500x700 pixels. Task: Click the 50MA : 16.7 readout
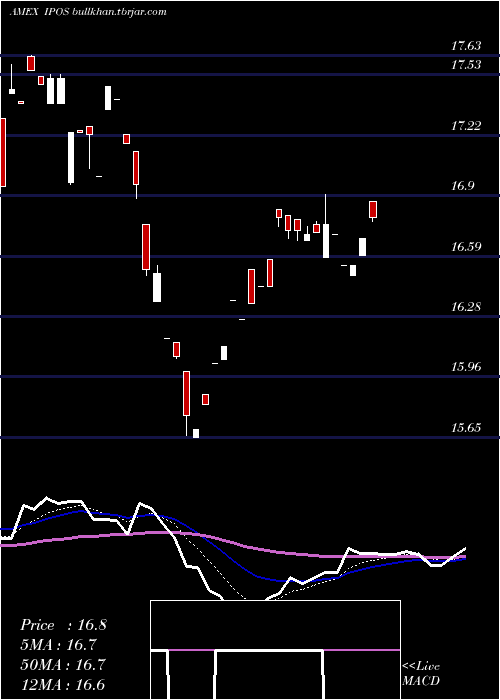coord(63,665)
